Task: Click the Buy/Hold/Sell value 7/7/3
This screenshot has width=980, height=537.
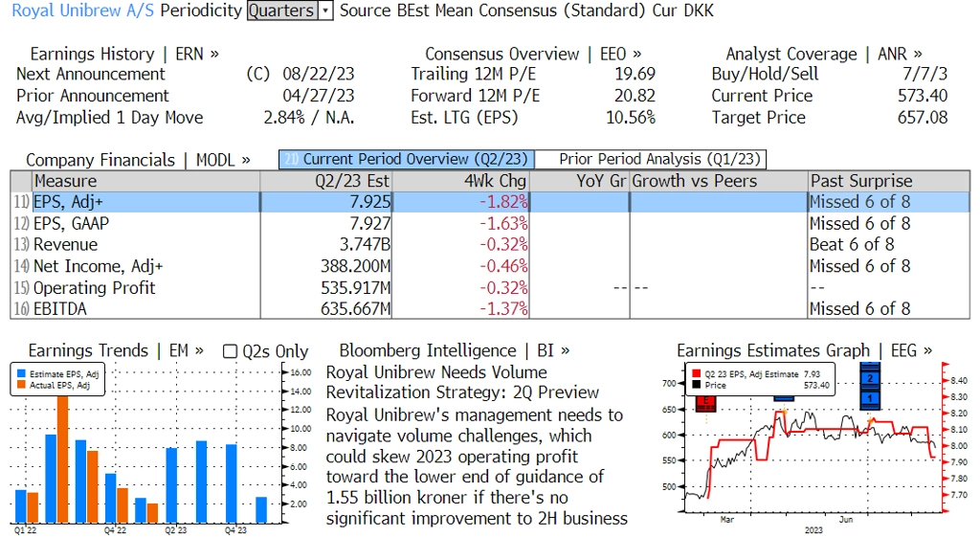Action: click(925, 74)
